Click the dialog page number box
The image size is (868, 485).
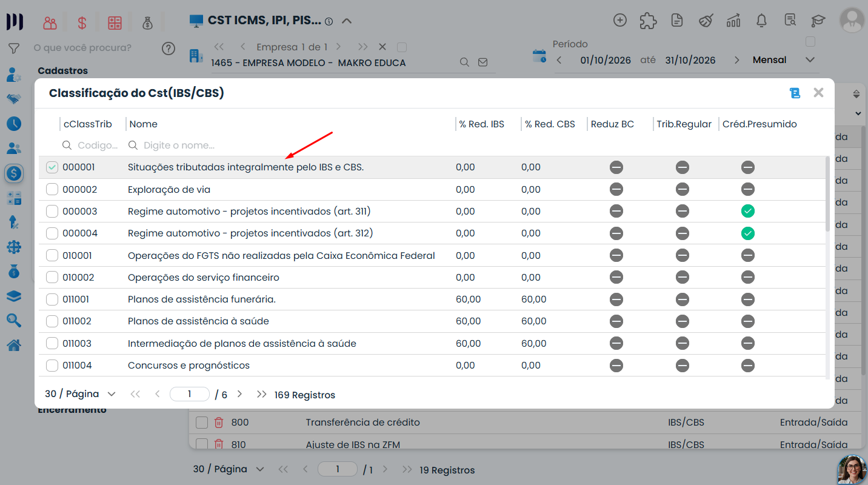(x=189, y=394)
